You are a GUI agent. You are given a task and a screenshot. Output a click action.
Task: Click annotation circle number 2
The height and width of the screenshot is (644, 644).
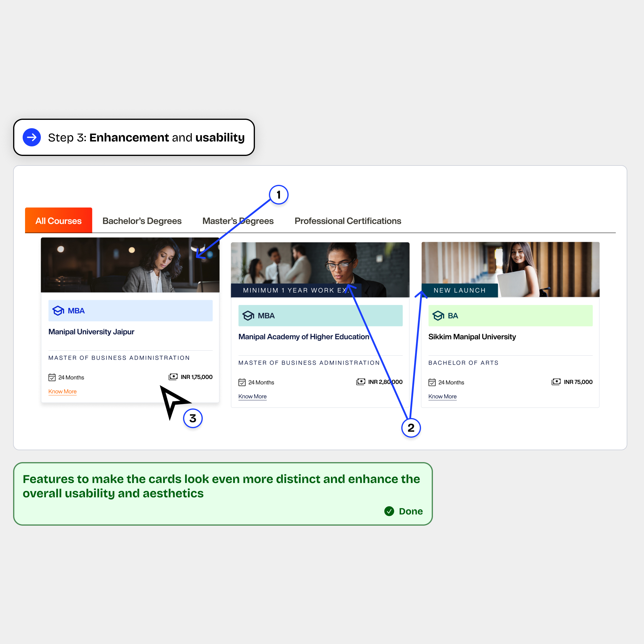(411, 428)
